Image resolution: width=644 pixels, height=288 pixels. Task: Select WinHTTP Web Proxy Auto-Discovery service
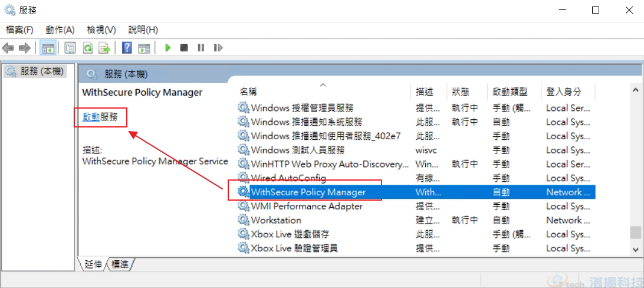[x=416, y=164]
